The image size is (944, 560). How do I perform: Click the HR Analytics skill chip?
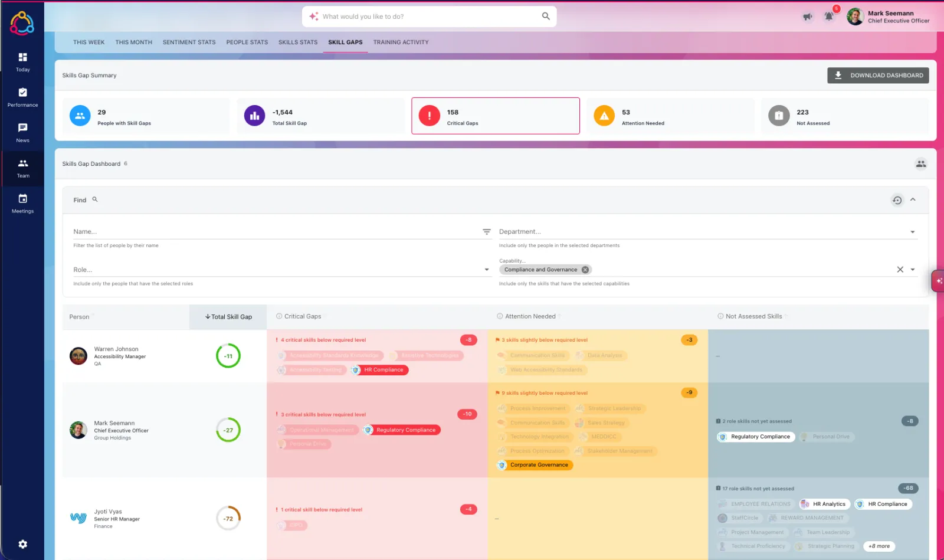coord(825,504)
